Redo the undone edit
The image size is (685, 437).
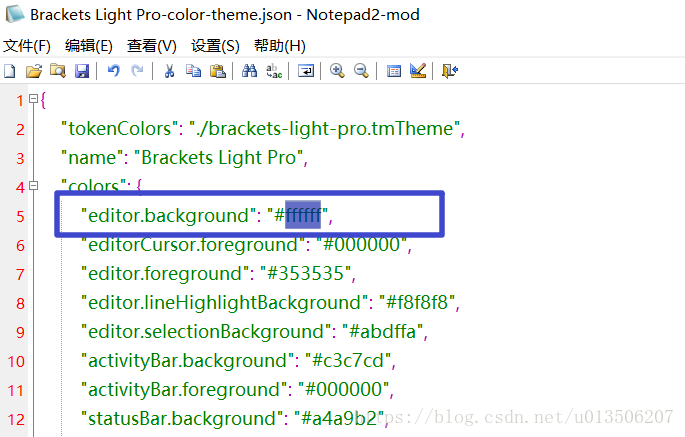click(x=138, y=70)
